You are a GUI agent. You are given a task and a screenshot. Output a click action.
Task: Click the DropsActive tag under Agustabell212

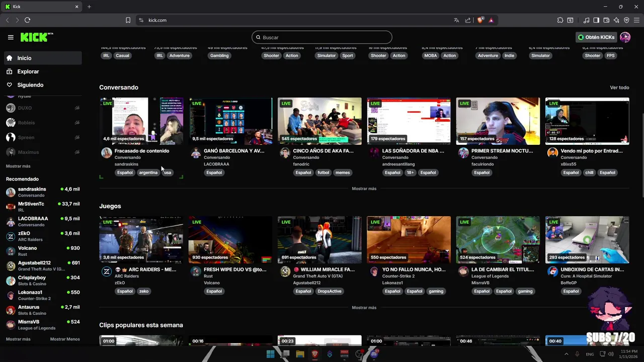[330, 291]
